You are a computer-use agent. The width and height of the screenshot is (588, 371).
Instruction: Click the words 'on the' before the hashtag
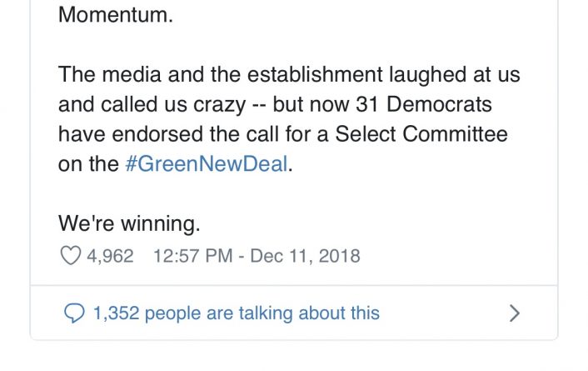(x=88, y=165)
